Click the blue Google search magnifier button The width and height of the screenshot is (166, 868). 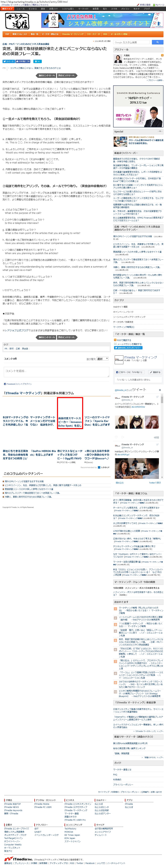157,42
